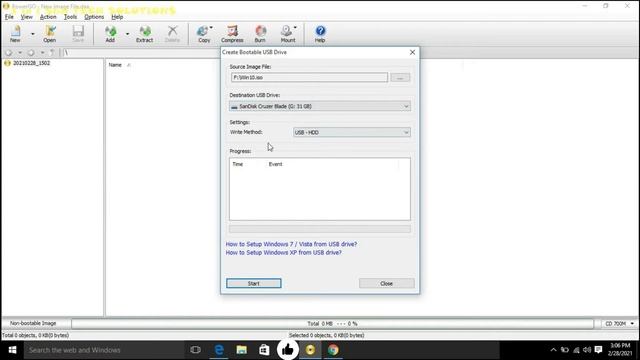
Task: Click the Start button
Action: point(253,283)
